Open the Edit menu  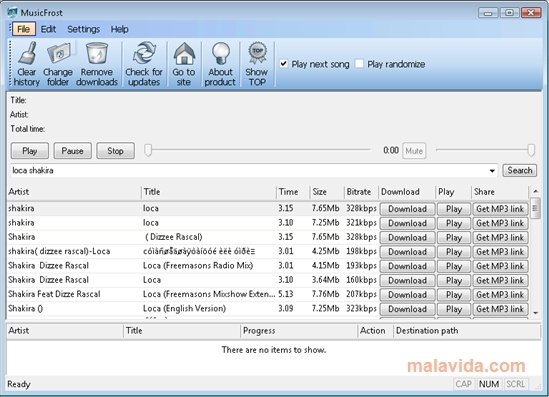coord(48,29)
